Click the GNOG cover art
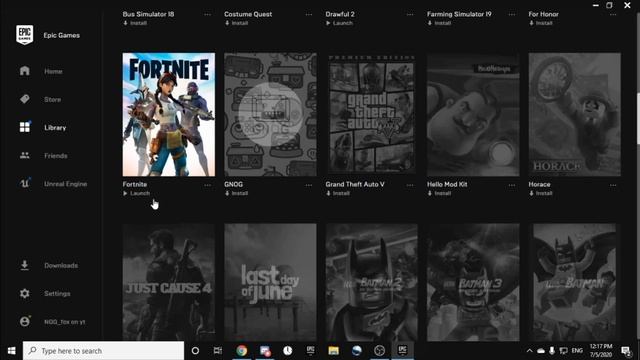 point(270,114)
